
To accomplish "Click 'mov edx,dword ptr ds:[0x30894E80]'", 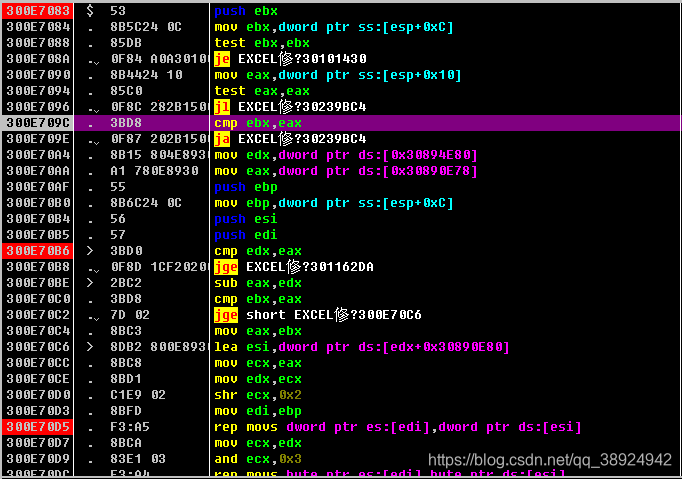I will 346,155.
